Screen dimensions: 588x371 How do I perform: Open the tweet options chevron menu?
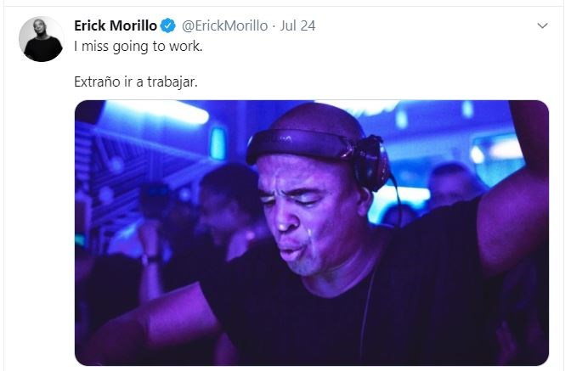click(x=542, y=25)
